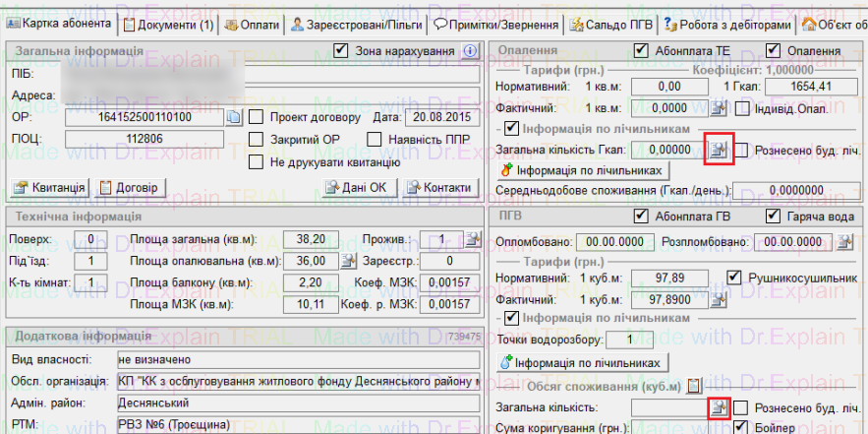Open the Сальдо ПГВ tab

coord(613,25)
